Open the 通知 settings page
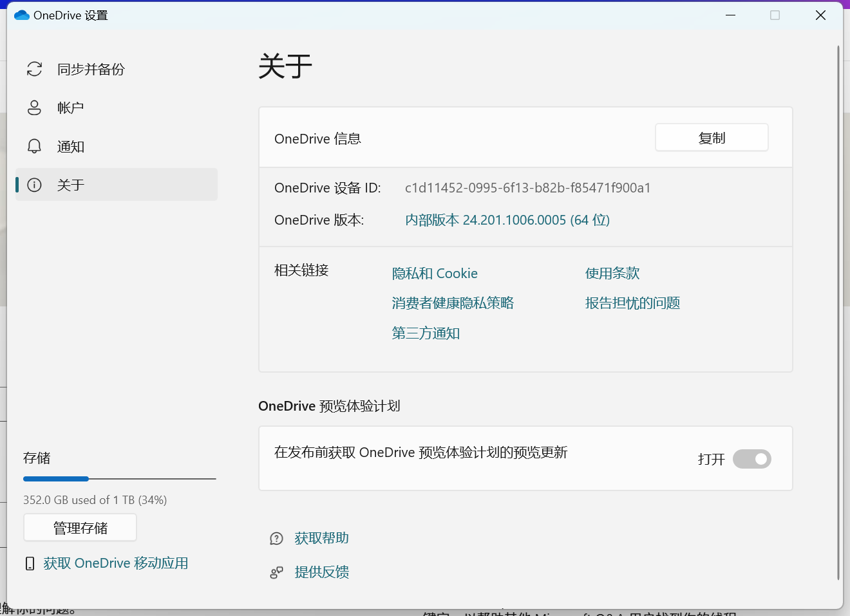850x616 pixels. (117, 146)
